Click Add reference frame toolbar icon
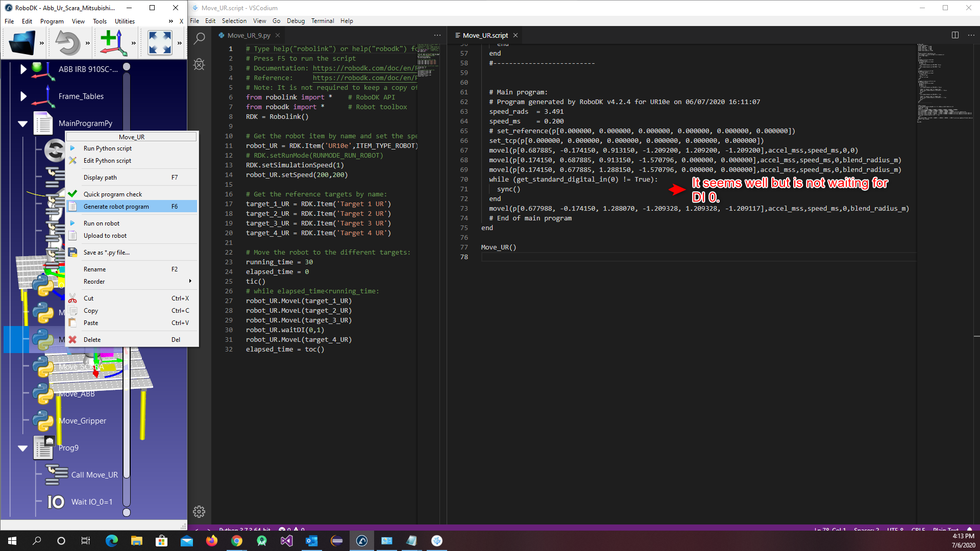The height and width of the screenshot is (551, 980). tap(113, 43)
